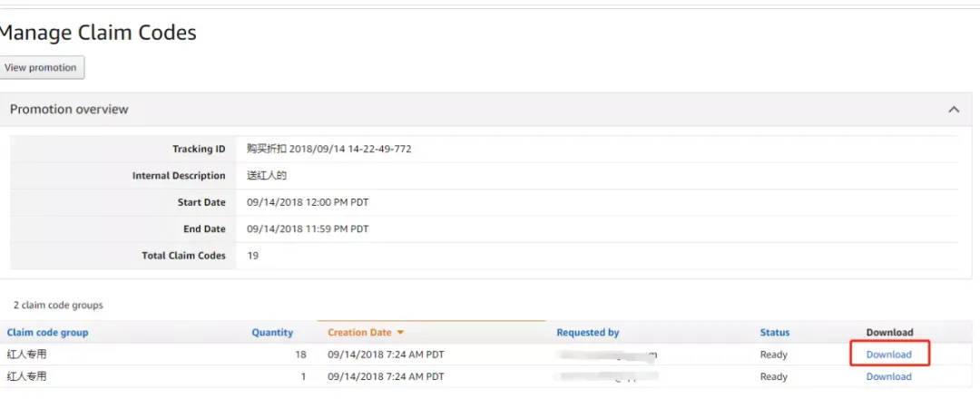Click creation date in the 18-quantity row
The image size is (980, 399).
tap(386, 355)
